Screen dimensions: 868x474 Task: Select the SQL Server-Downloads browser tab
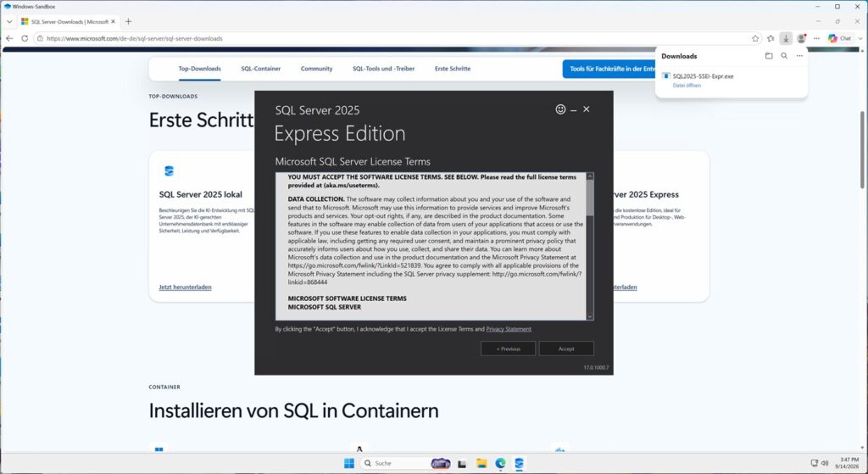click(x=68, y=21)
